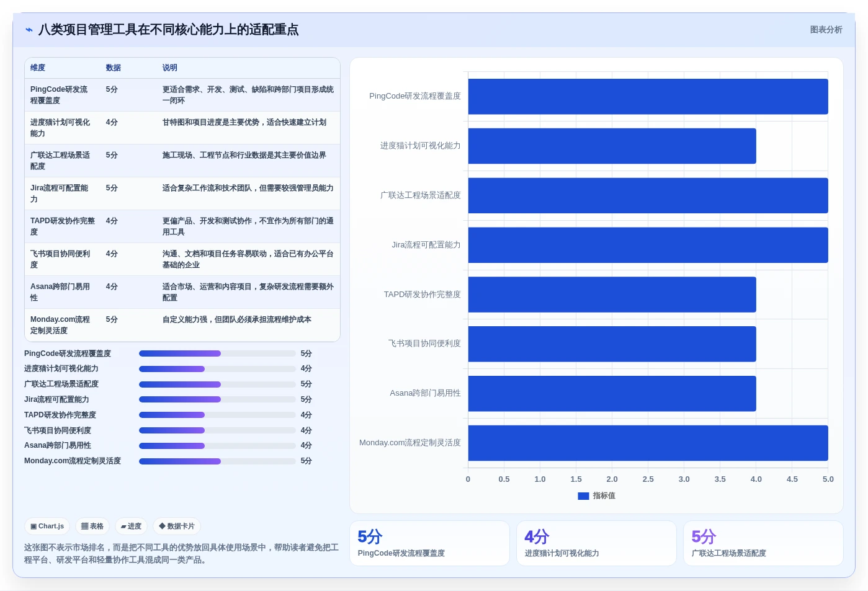Click the 进度猫计划可视化能力 bar in the chart
The width and height of the screenshot is (868, 591).
point(612,146)
